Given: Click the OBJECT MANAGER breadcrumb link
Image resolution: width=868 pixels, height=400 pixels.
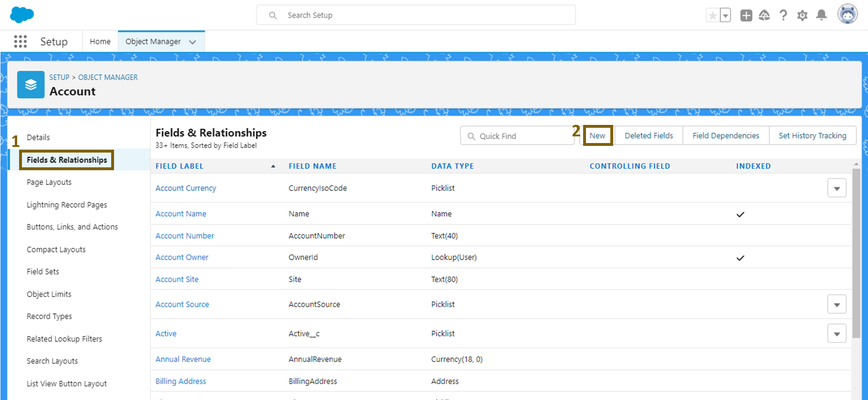Looking at the screenshot, I should [x=108, y=77].
